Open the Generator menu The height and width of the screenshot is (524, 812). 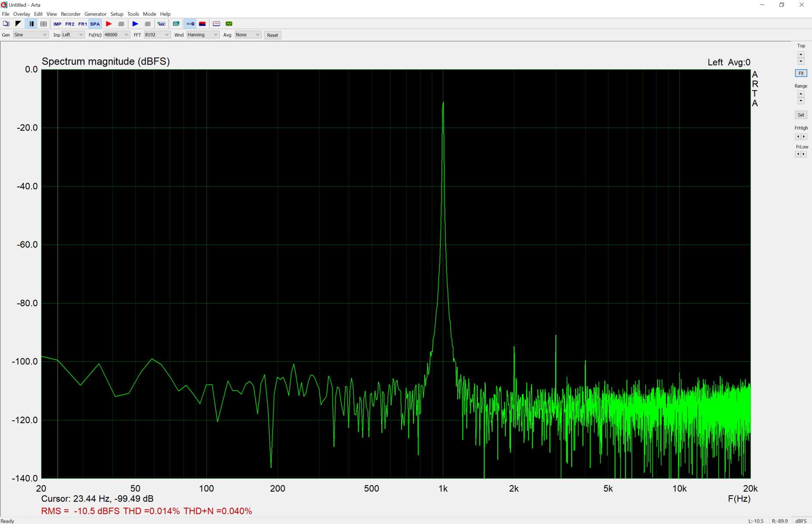[95, 14]
